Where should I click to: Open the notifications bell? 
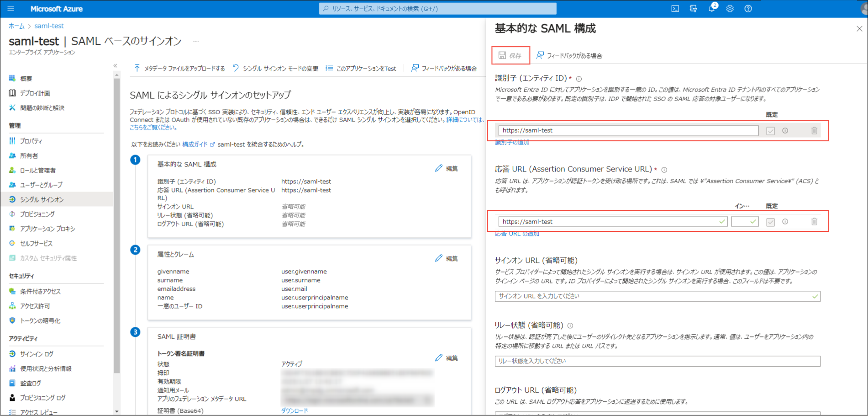(711, 9)
